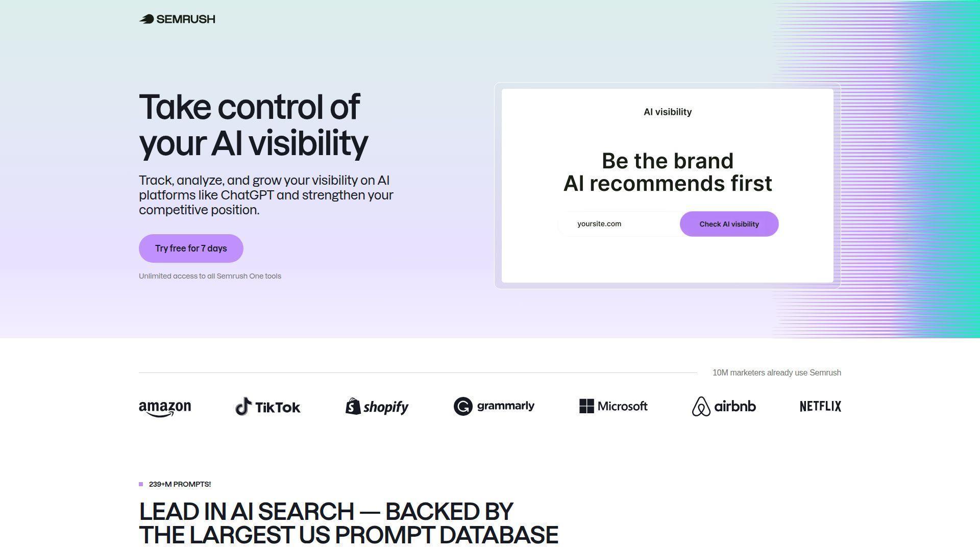Viewport: 980px width, 551px height.
Task: Click the purple square beside 239+M PROMPTS
Action: [x=141, y=484]
